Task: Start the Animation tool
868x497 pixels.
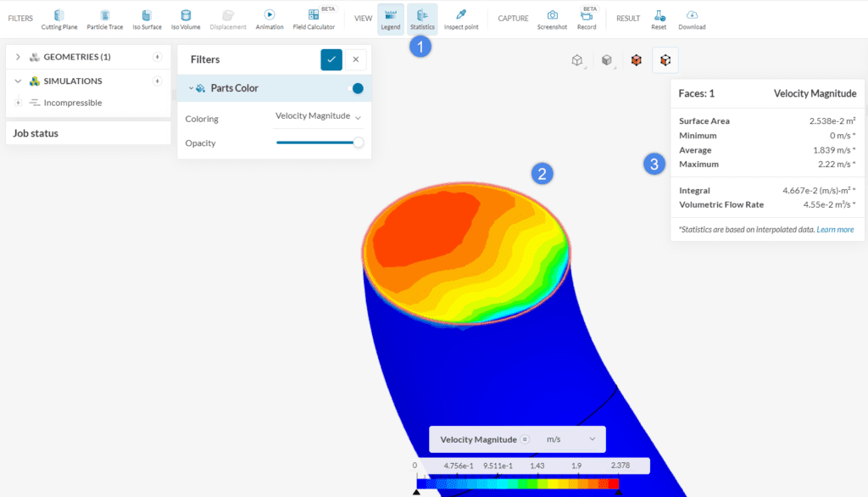Action: coord(269,17)
